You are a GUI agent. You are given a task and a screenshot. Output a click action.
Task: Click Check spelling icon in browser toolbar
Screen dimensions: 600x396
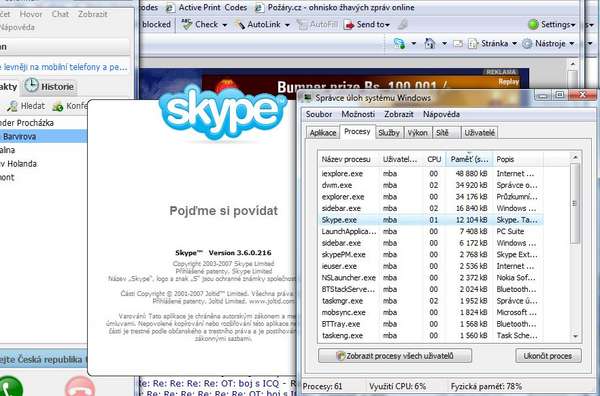tap(186, 24)
